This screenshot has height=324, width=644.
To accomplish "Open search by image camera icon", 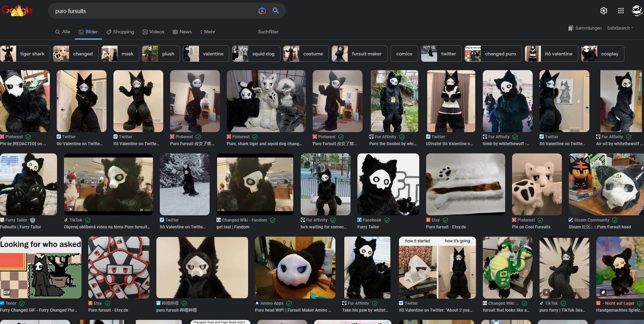I will click(262, 11).
